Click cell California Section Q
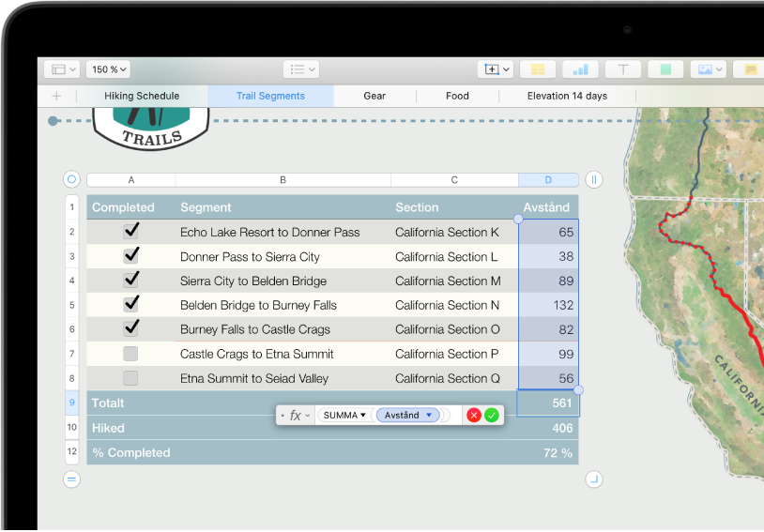The height and width of the screenshot is (532, 764). pos(454,378)
